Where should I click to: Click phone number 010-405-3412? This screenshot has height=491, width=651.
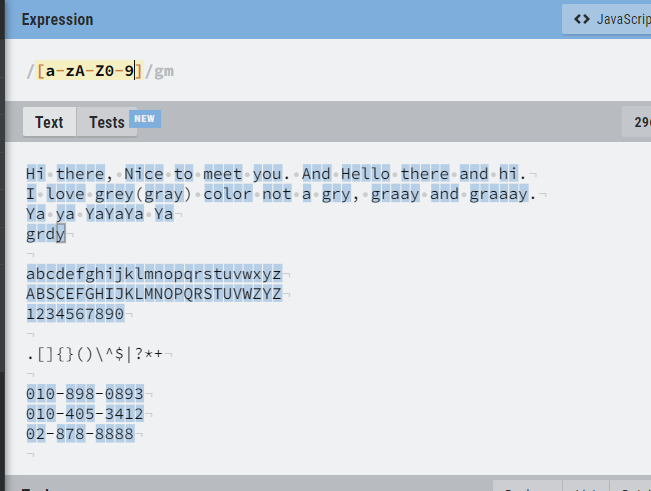click(85, 414)
